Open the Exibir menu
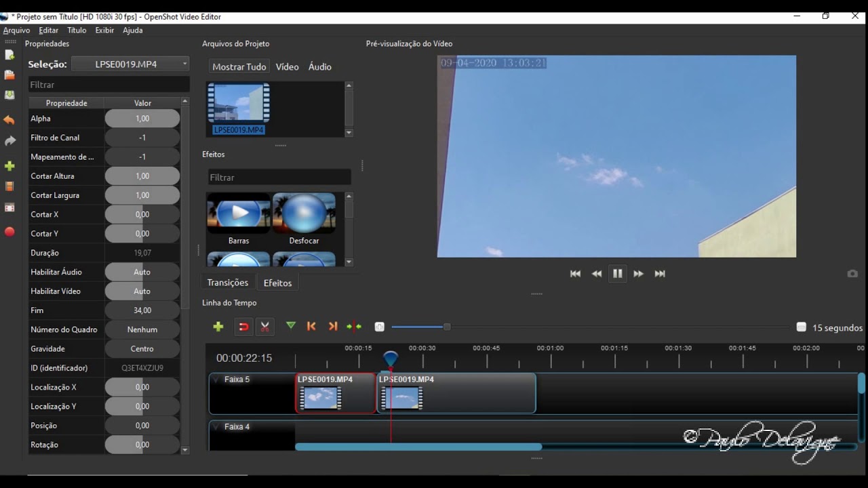The width and height of the screenshot is (868, 488). coord(104,30)
